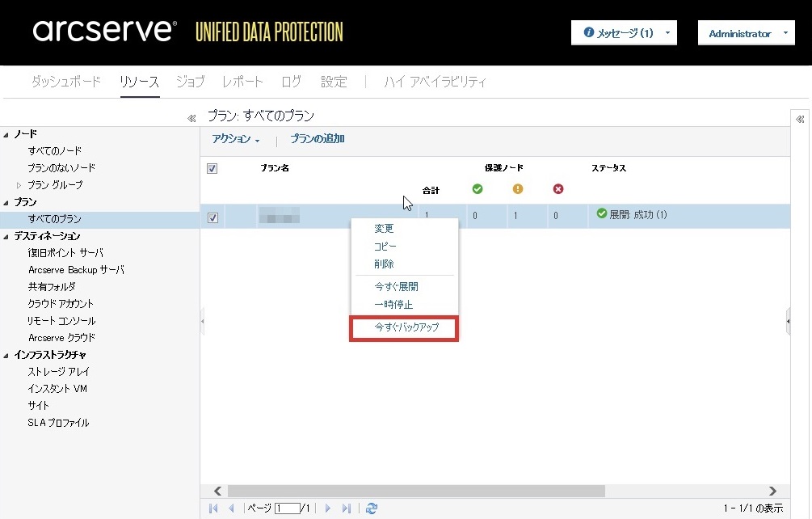
Task: Select Arcserve Backup サーバ in the tree
Action: [76, 270]
